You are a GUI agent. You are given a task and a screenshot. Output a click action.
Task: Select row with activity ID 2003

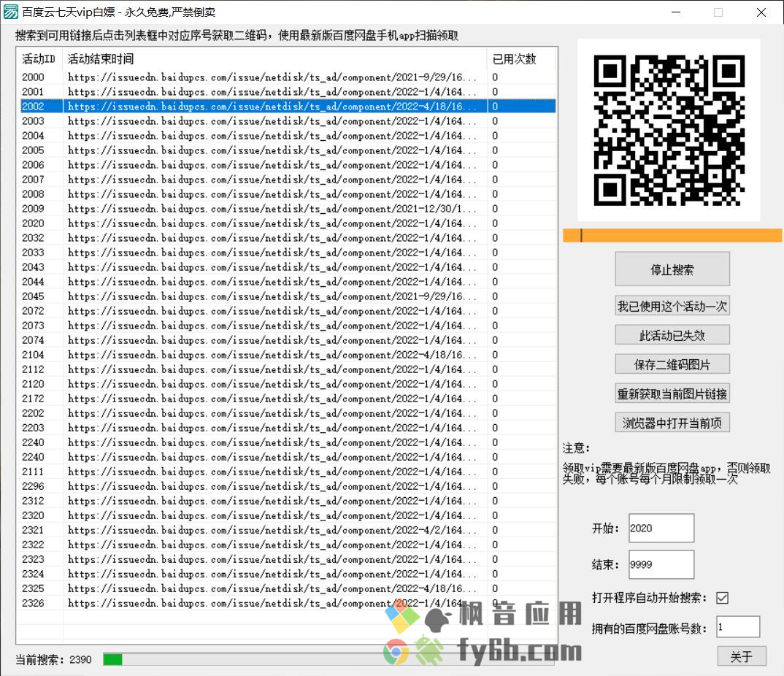[x=288, y=121]
